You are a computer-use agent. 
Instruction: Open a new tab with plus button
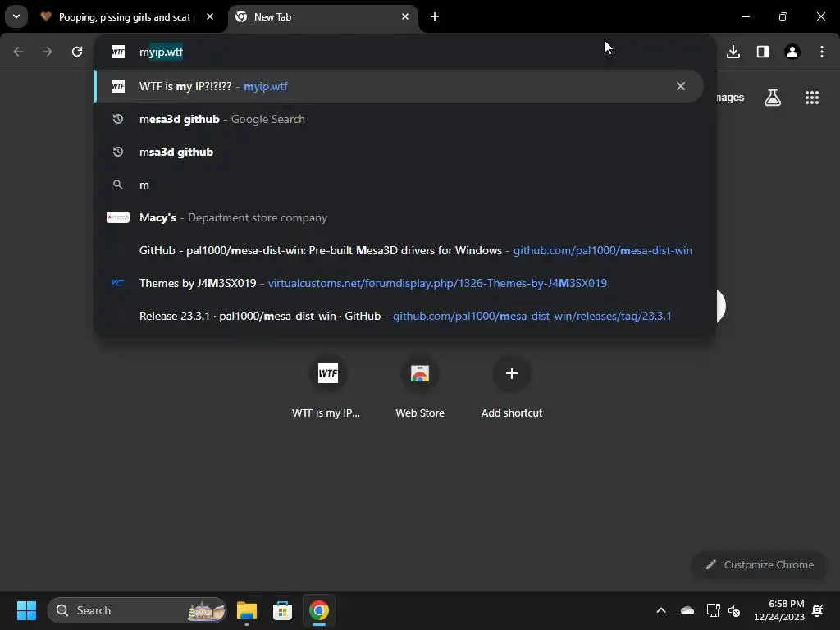tap(435, 17)
